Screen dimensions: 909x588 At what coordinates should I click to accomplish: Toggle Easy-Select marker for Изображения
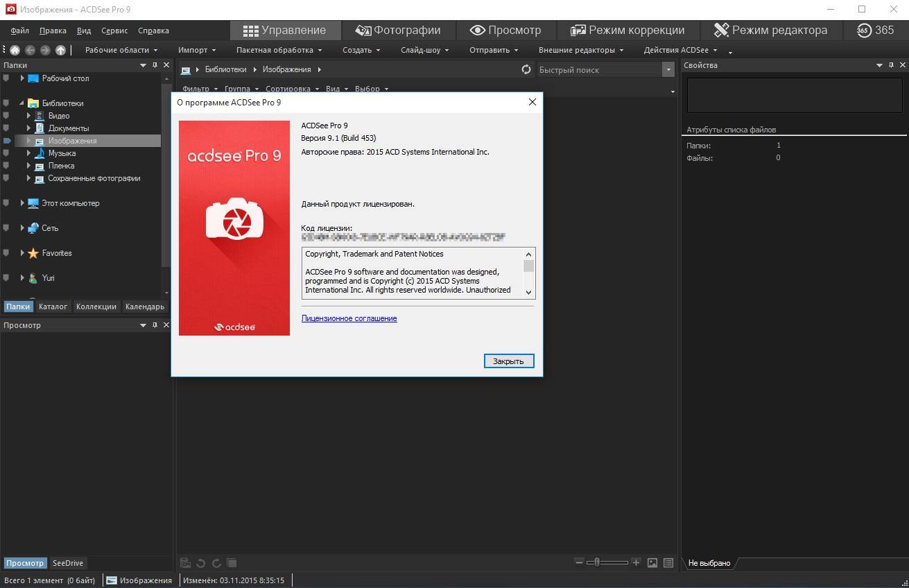tap(8, 141)
